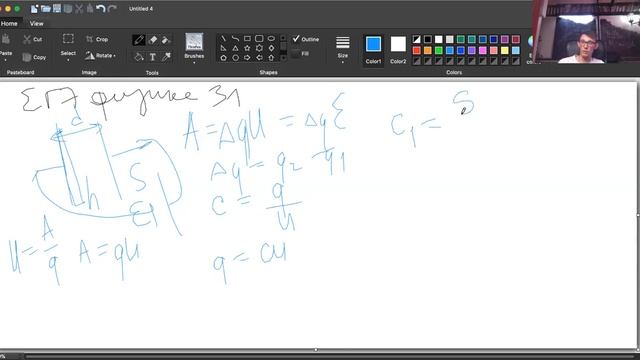The height and width of the screenshot is (360, 640).
Task: Click the Undo arrow icon
Action: (100, 9)
